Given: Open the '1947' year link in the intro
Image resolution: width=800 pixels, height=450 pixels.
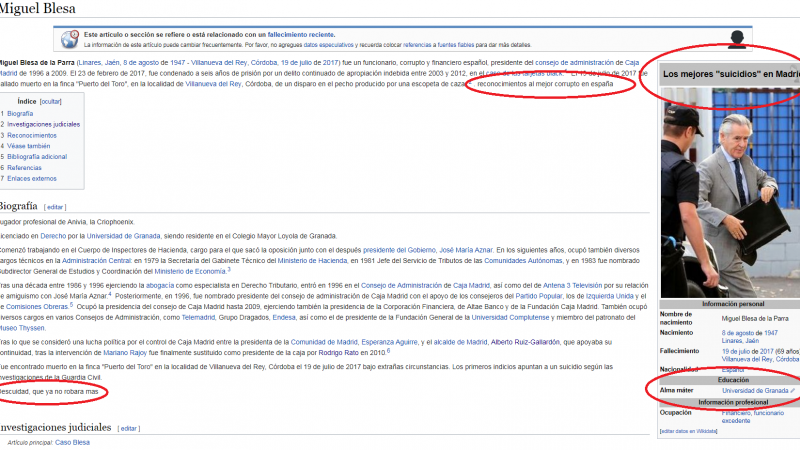Looking at the screenshot, I should point(178,63).
